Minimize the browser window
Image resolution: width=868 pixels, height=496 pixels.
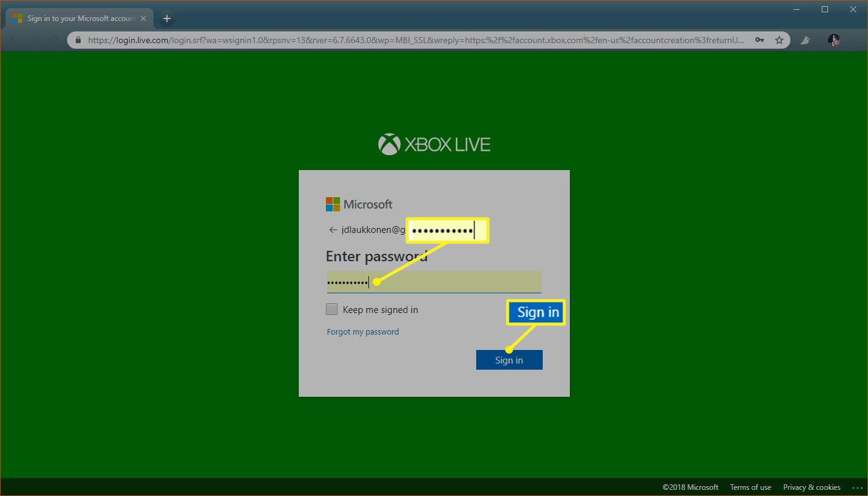pyautogui.click(x=797, y=9)
